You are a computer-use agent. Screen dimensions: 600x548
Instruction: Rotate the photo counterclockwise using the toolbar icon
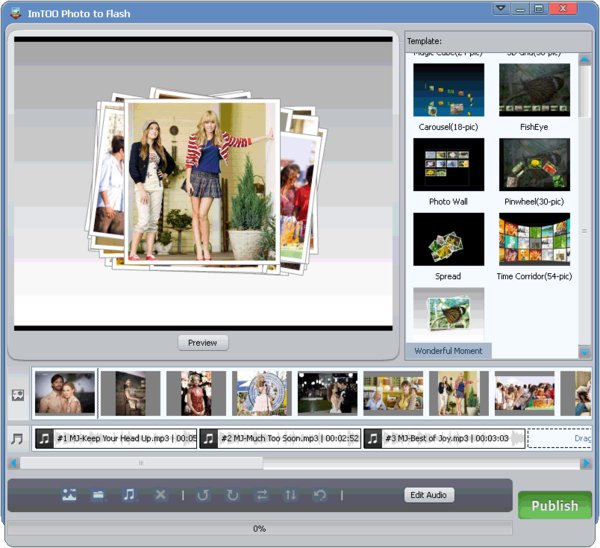coord(203,495)
